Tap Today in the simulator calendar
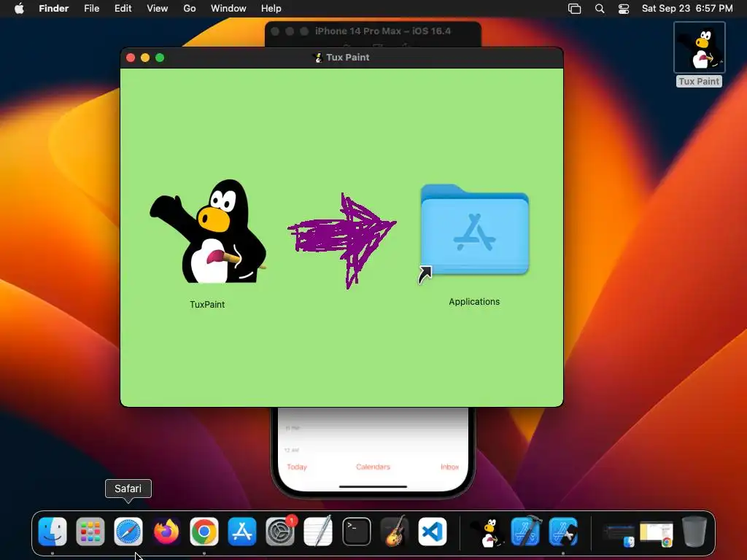Screen dimensions: 747x560 297,467
